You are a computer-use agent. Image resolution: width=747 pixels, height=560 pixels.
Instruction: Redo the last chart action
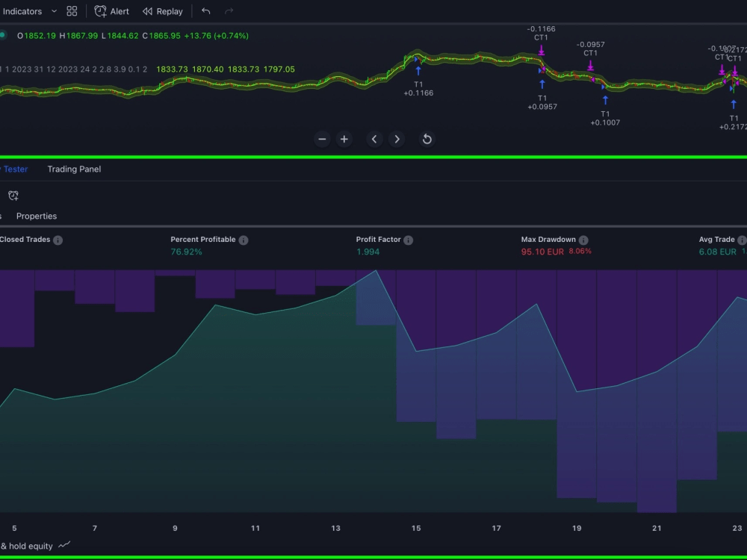click(229, 11)
